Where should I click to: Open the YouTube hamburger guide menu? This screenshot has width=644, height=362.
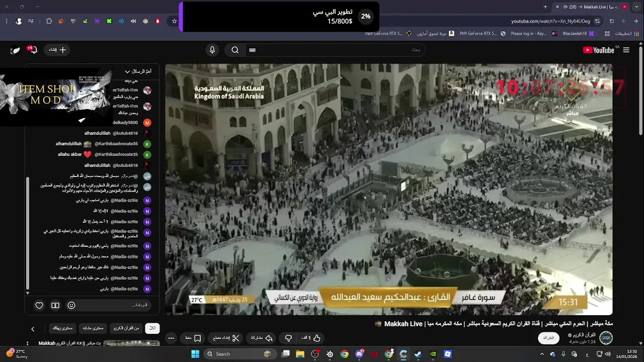(626, 50)
